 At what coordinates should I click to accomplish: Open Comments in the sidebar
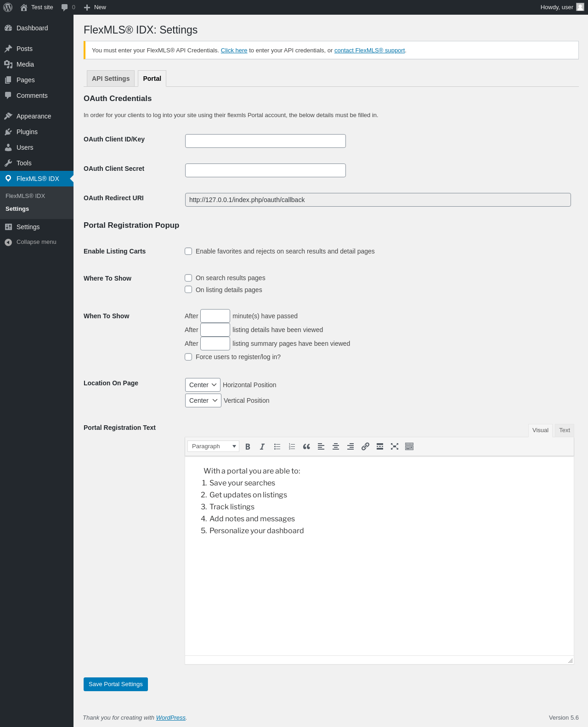(37, 96)
